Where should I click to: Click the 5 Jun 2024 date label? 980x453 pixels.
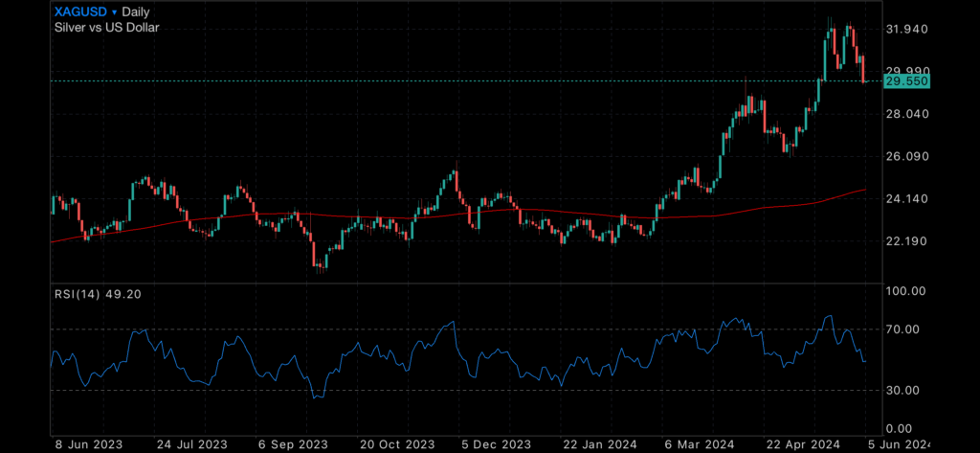coord(901,444)
